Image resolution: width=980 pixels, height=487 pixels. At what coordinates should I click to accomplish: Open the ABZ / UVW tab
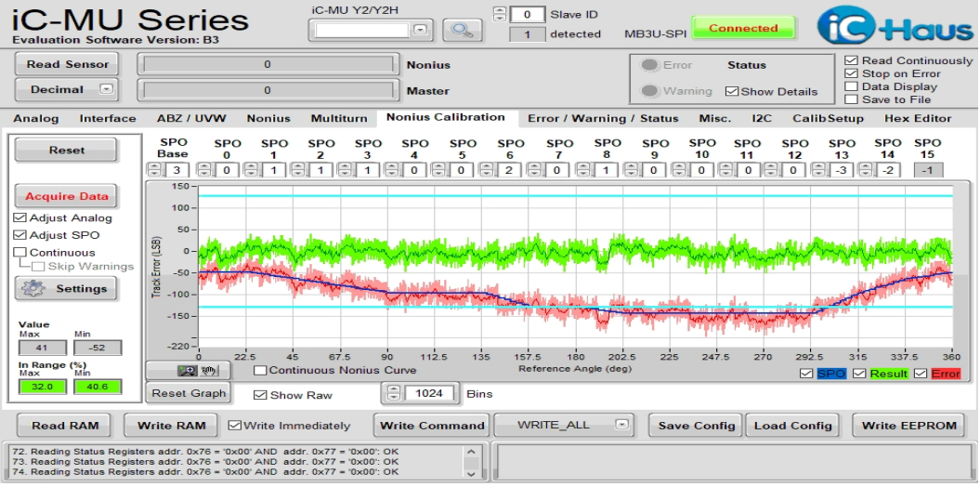(x=191, y=119)
